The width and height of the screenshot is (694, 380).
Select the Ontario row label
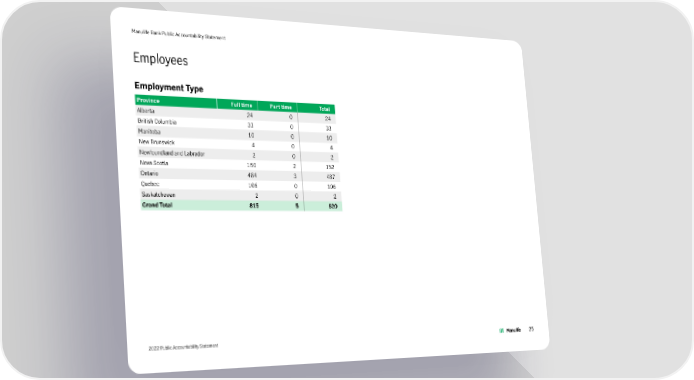click(149, 173)
